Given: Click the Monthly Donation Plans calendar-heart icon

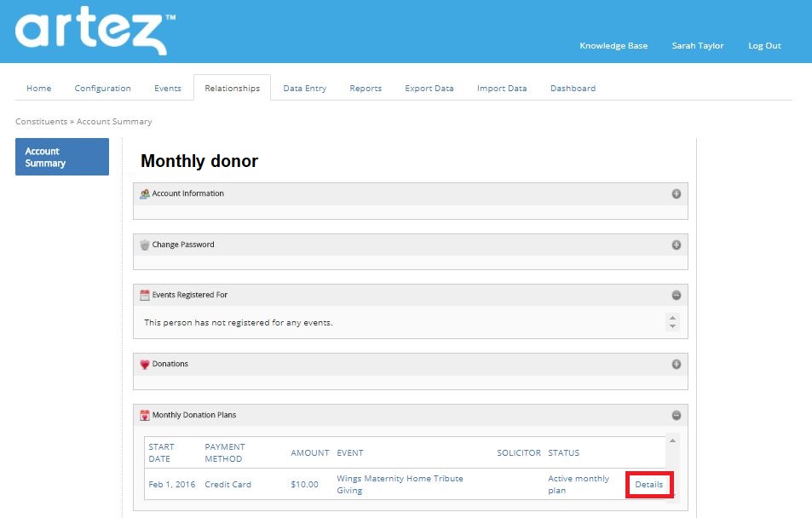Looking at the screenshot, I should [x=145, y=416].
